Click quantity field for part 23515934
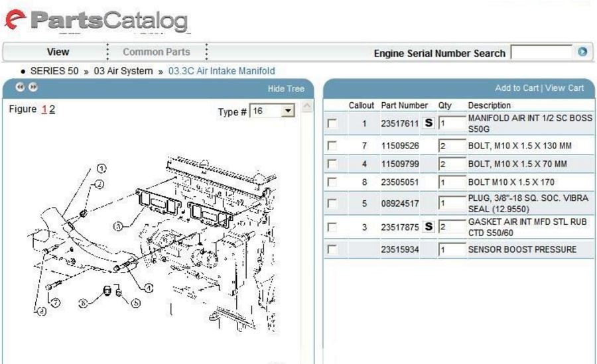597x364 pixels. [x=452, y=249]
